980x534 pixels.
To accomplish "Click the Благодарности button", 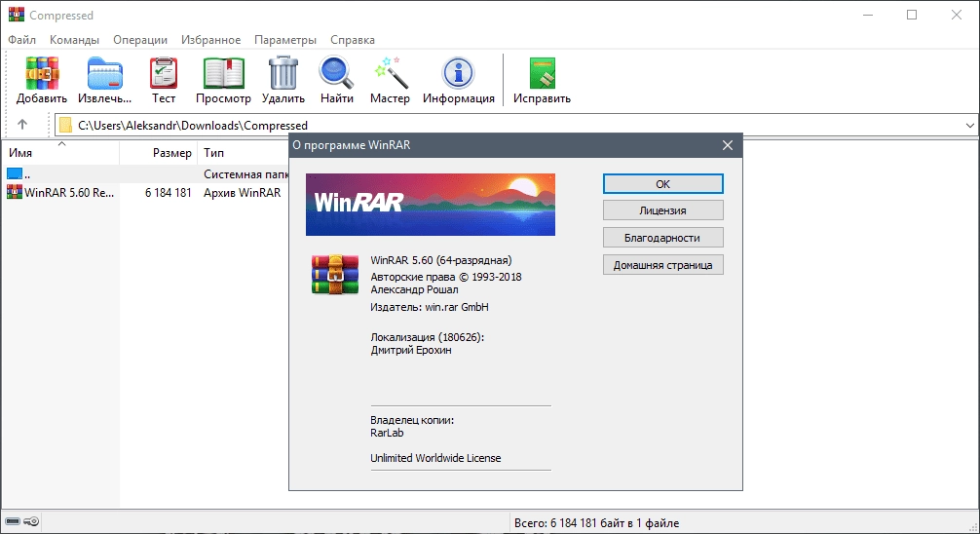I will click(x=663, y=238).
